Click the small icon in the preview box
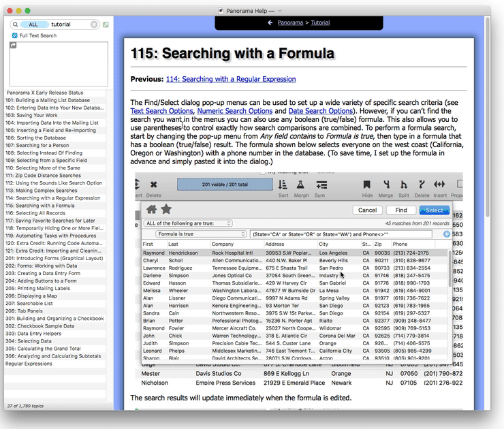This screenshot has width=504, height=429. click(x=13, y=46)
